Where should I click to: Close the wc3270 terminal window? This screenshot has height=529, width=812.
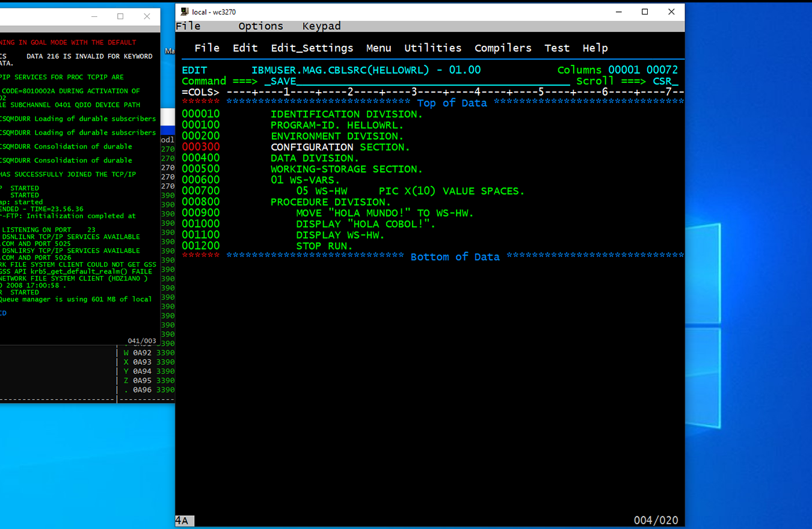point(671,11)
